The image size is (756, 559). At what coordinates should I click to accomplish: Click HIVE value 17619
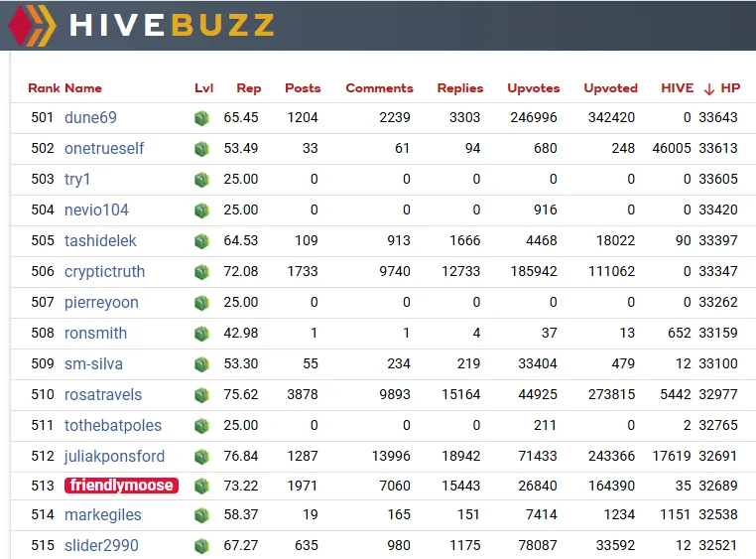(x=672, y=457)
